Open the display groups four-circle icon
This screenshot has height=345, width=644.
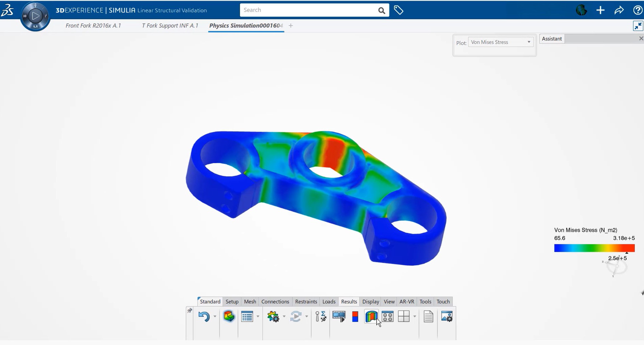[388, 316]
